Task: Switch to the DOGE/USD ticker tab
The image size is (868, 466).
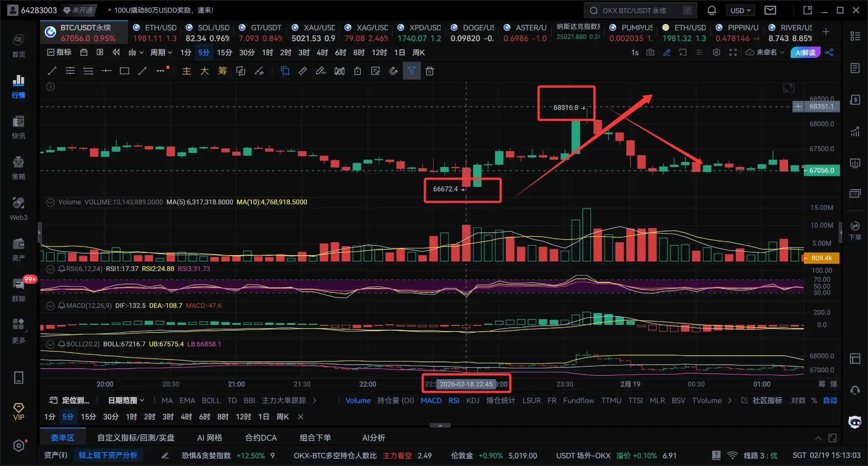Action: [x=473, y=33]
